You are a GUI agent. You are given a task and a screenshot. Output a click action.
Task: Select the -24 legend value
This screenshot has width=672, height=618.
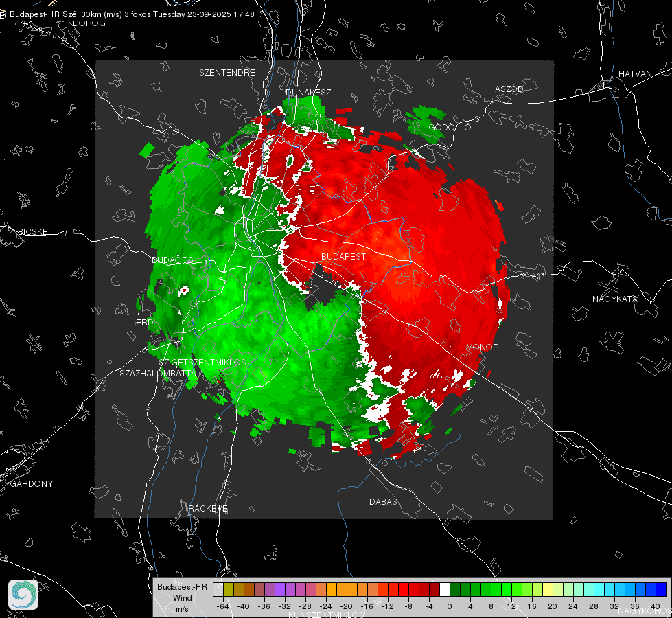tap(326, 606)
